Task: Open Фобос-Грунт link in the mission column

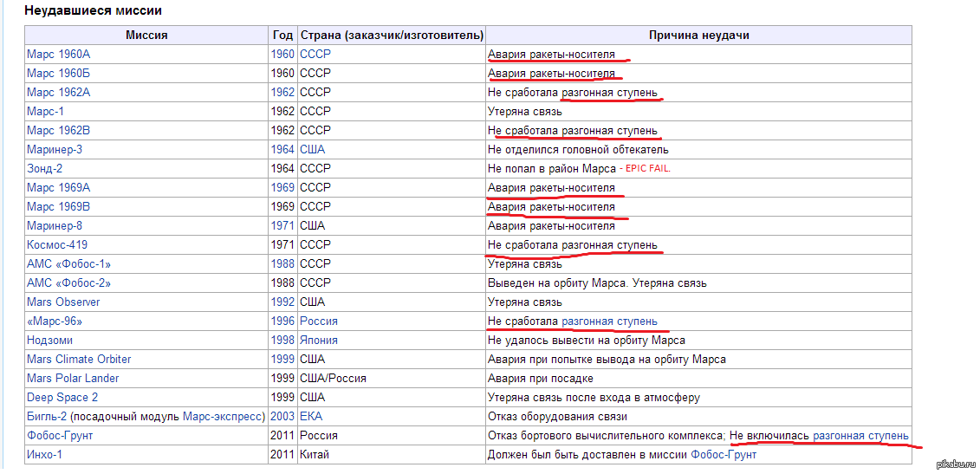Action: pos(60,435)
